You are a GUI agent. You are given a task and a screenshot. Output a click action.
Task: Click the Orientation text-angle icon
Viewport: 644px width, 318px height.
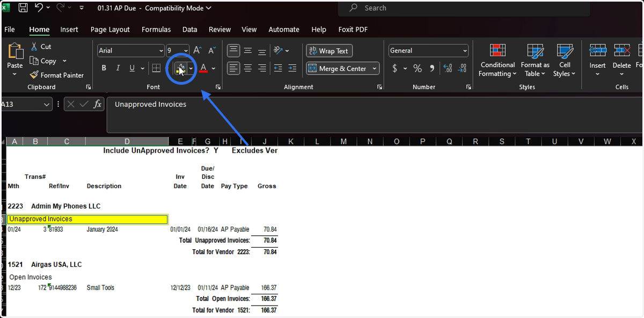click(x=279, y=50)
